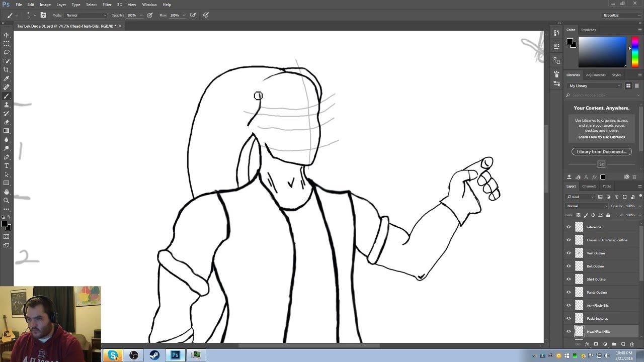
Task: Select the Eyedropper tool
Action: pos(7,78)
